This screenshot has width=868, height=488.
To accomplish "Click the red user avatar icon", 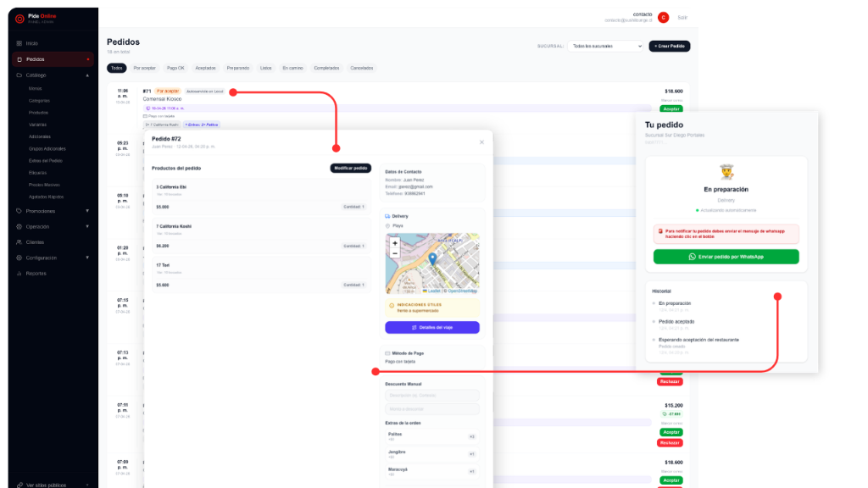I will [663, 17].
